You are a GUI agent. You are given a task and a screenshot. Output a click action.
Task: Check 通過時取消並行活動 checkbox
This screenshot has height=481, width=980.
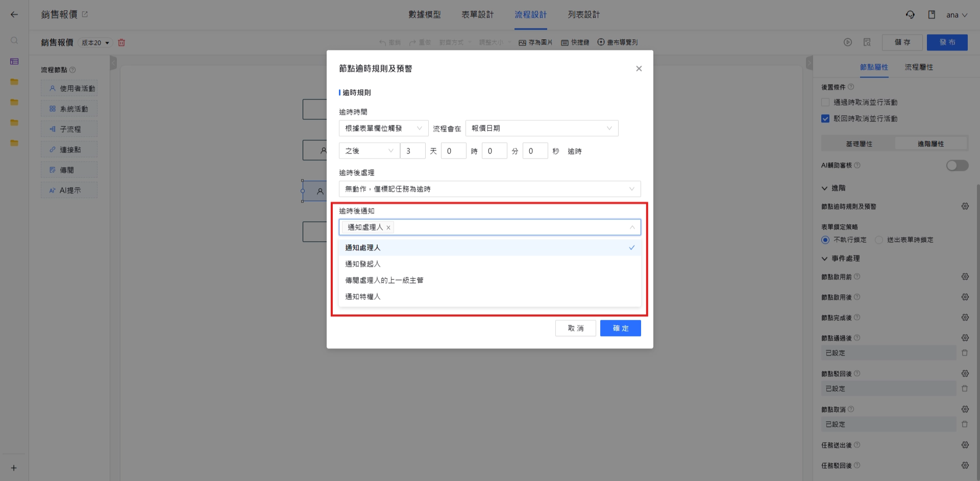click(x=825, y=103)
